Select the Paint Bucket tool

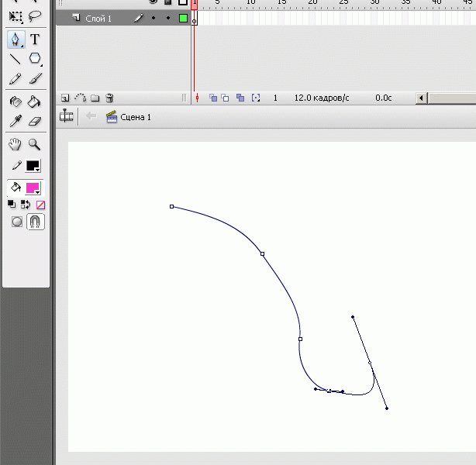coord(34,102)
